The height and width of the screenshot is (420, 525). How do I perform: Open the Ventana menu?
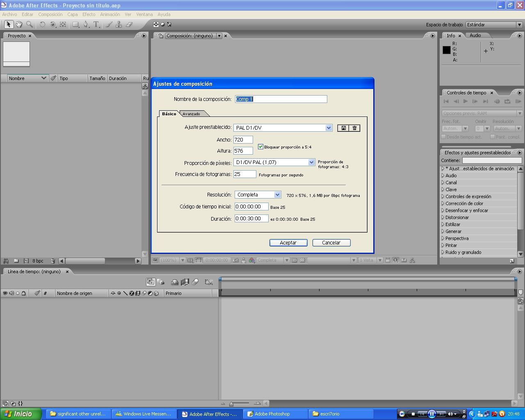[144, 14]
